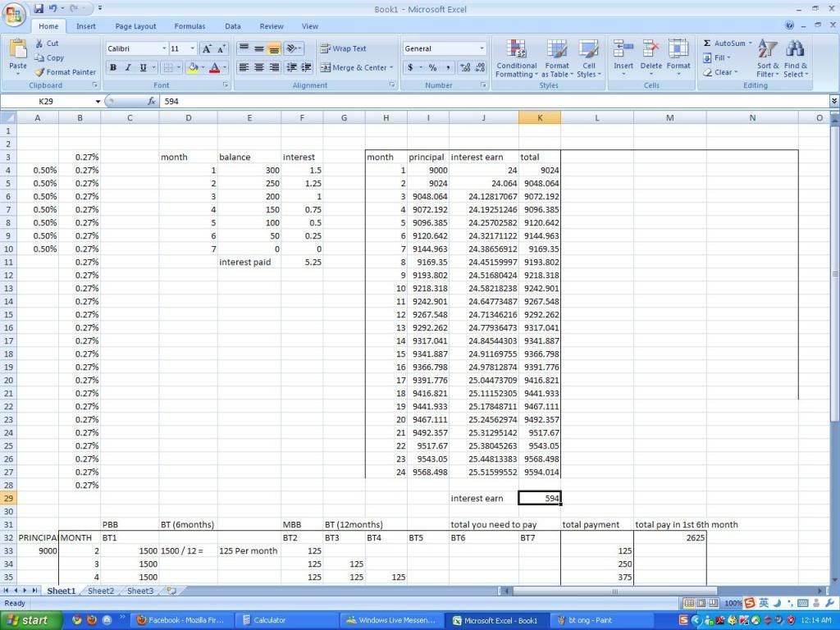Toggle Bold formatting

tap(113, 68)
